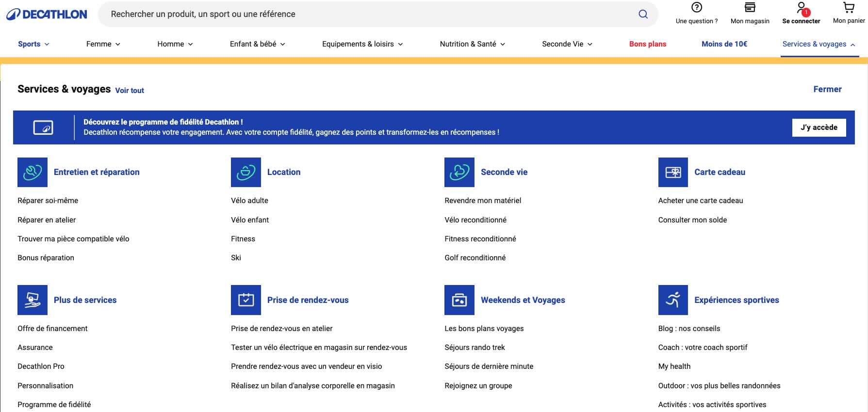
Task: Open Decathlon Pro link
Action: click(x=41, y=366)
